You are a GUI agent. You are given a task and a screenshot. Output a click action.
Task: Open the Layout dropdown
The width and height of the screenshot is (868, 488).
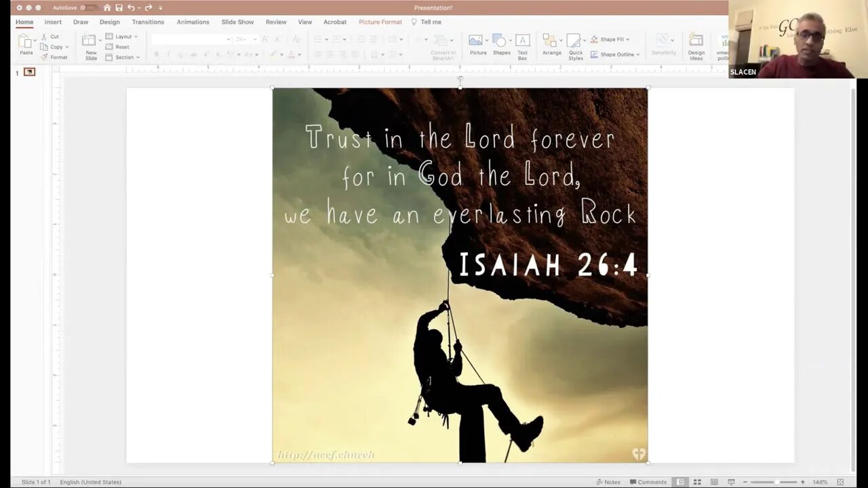click(x=121, y=37)
